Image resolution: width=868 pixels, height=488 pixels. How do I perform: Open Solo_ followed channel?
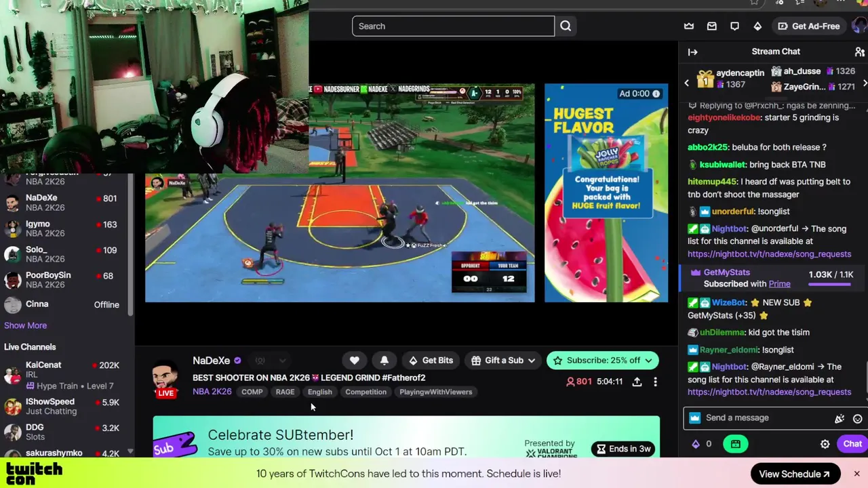(64, 254)
